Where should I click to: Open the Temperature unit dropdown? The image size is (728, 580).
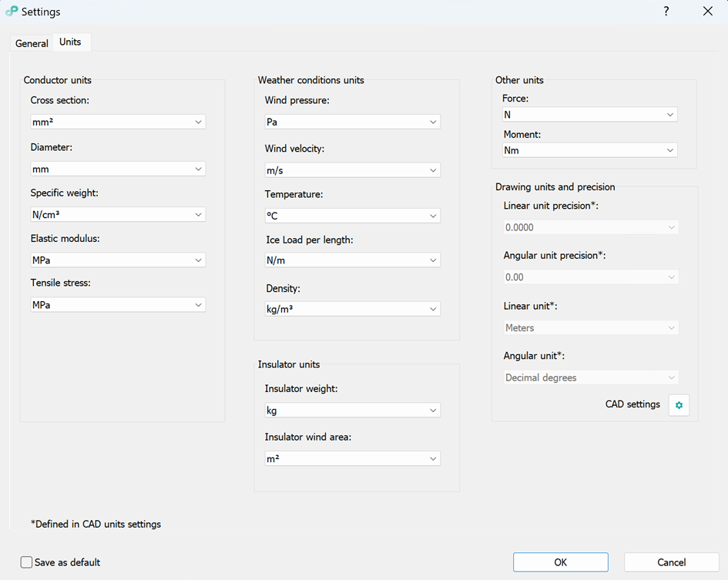click(x=352, y=216)
